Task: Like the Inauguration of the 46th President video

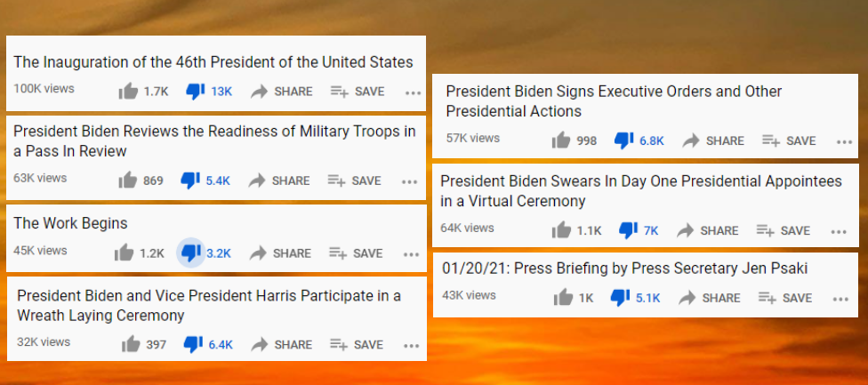Action: (x=129, y=91)
